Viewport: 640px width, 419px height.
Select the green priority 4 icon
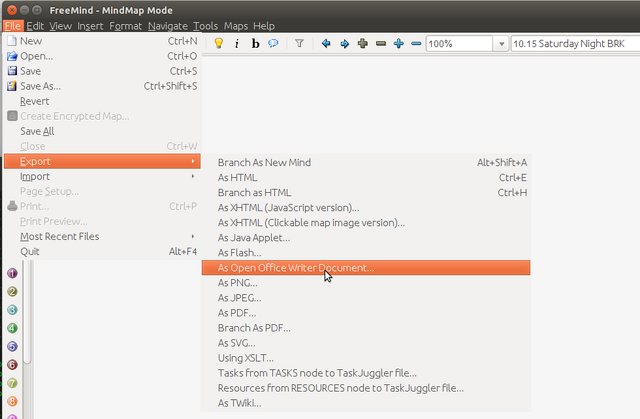tap(13, 327)
